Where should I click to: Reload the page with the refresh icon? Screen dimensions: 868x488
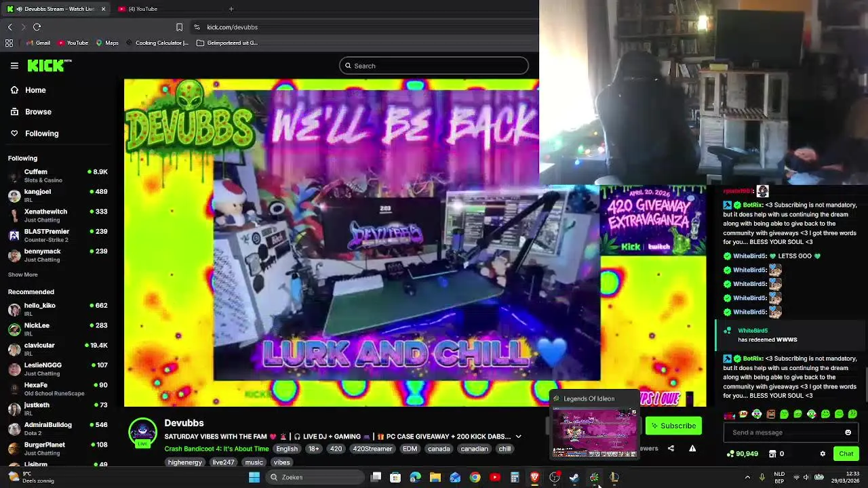click(x=37, y=27)
